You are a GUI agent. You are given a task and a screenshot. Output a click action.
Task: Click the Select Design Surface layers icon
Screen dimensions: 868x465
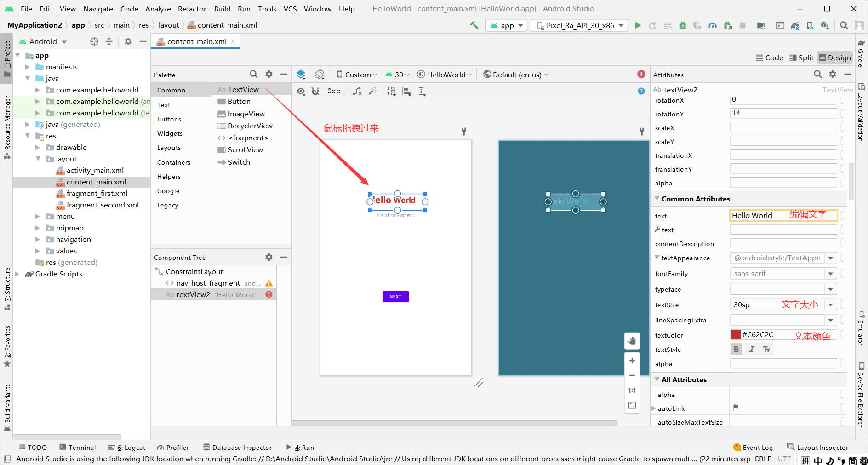pyautogui.click(x=301, y=75)
